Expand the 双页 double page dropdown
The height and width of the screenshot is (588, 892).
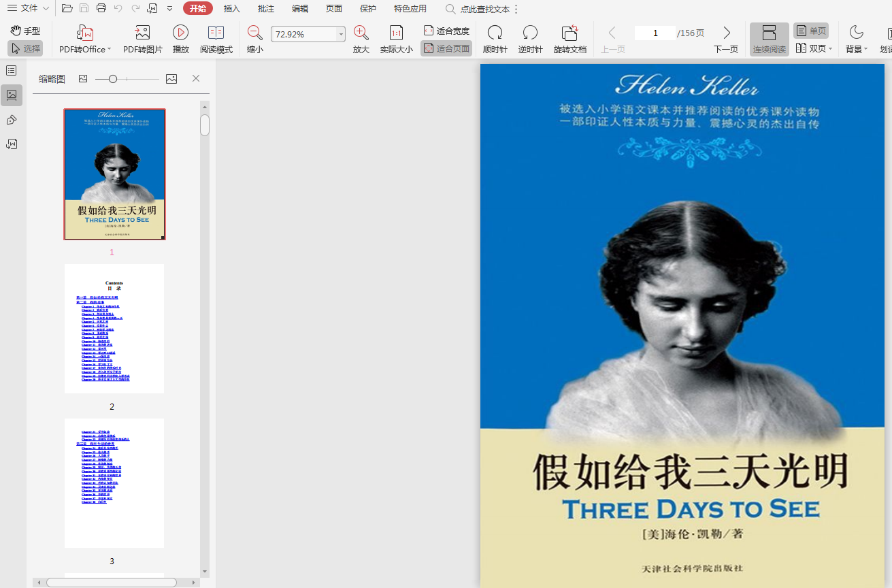pyautogui.click(x=831, y=49)
